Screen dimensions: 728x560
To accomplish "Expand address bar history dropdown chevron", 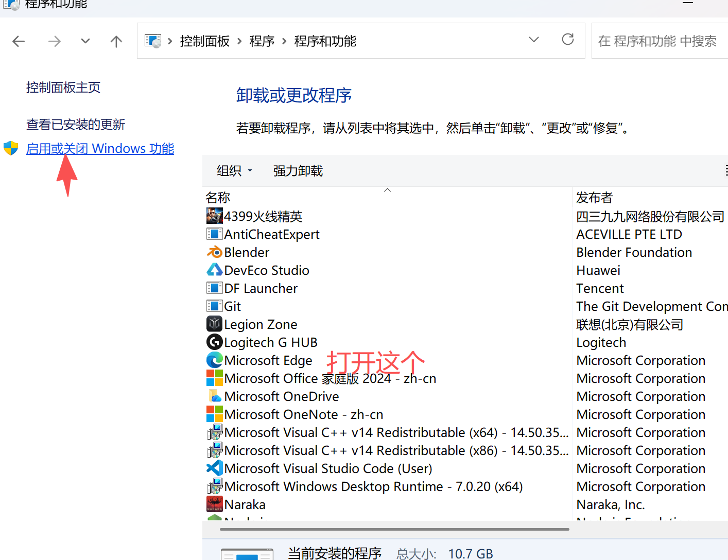I will click(534, 40).
